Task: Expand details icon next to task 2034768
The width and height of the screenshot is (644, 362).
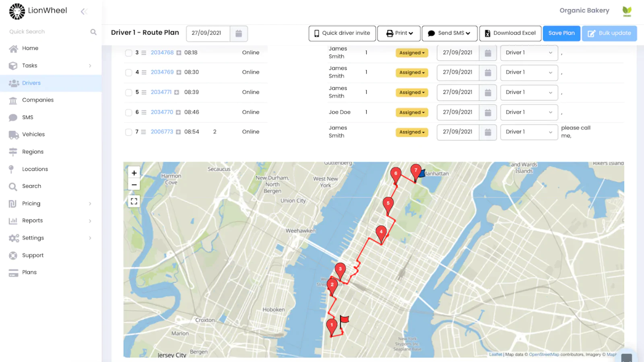Action: point(179,53)
